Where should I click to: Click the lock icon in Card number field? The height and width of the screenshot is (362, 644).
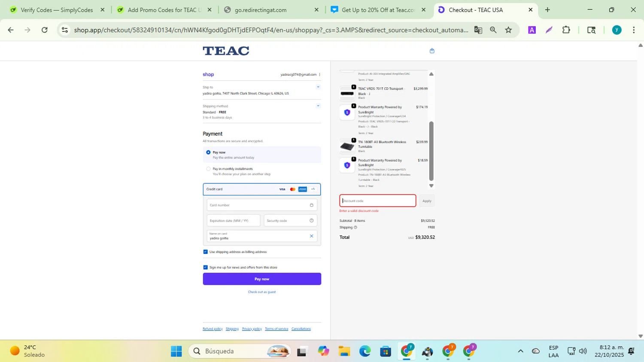(x=312, y=205)
